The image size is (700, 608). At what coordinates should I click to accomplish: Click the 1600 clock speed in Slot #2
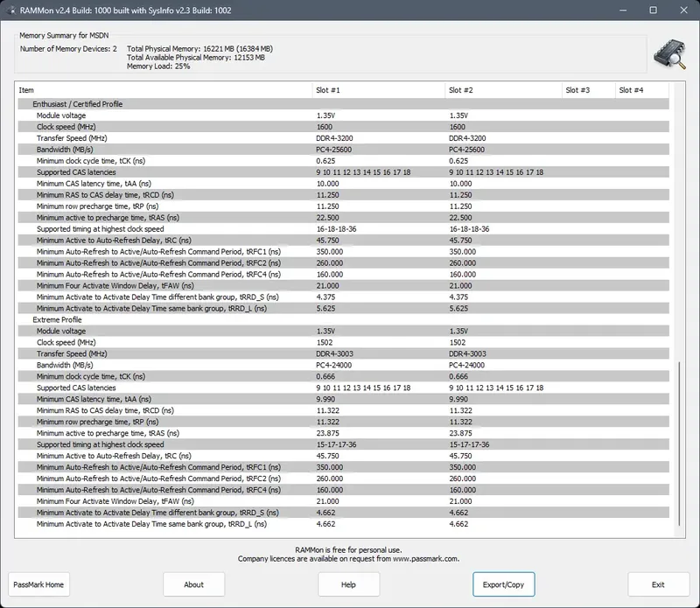[457, 127]
